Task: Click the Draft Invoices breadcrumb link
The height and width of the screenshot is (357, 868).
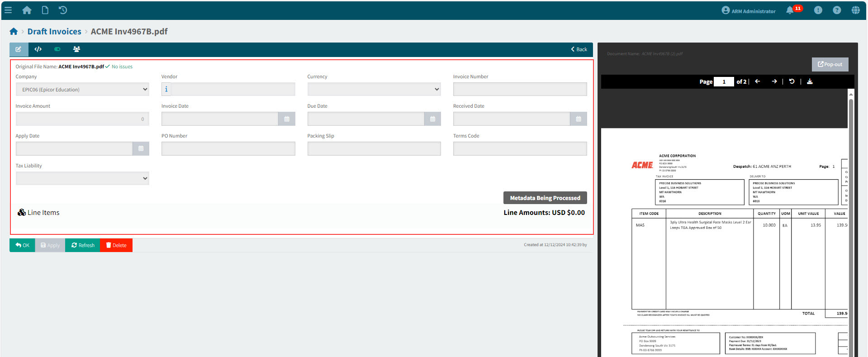Action: point(54,32)
